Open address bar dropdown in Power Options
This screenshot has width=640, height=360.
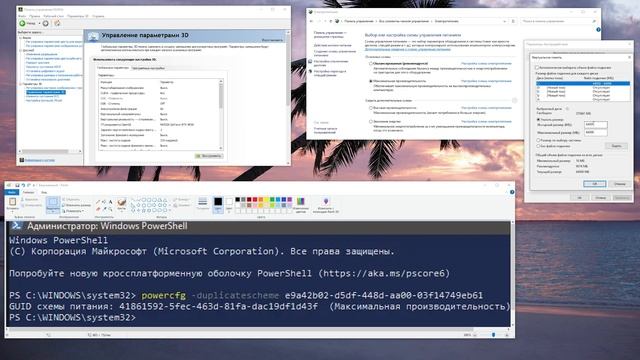tap(505, 21)
